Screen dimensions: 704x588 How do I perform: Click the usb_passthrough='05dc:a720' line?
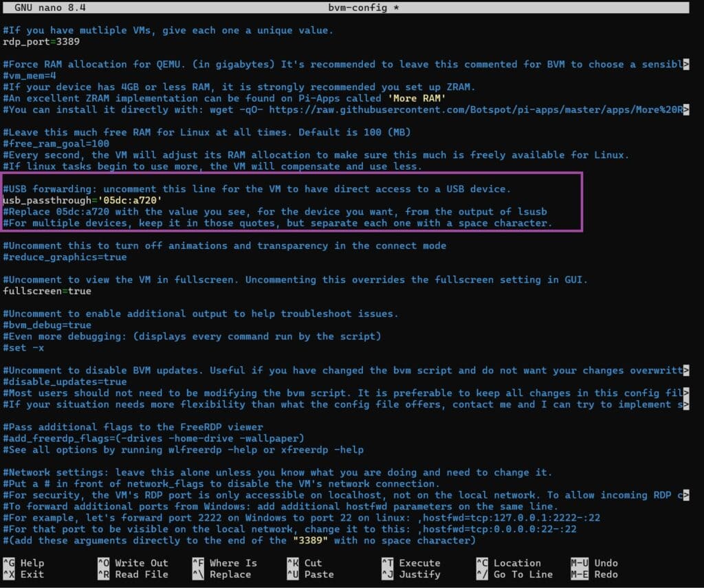tap(82, 200)
